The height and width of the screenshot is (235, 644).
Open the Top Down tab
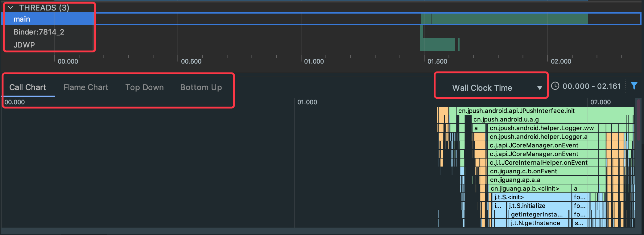144,88
